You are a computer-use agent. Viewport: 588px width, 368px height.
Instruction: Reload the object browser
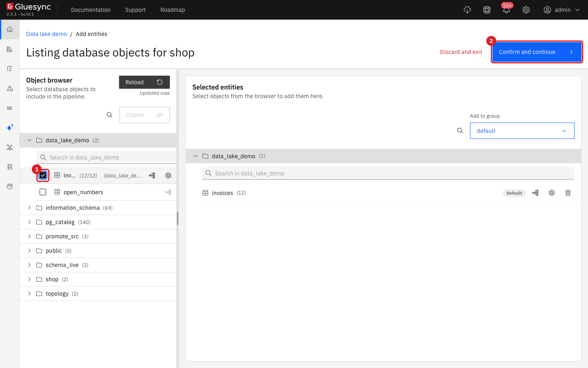click(x=145, y=82)
